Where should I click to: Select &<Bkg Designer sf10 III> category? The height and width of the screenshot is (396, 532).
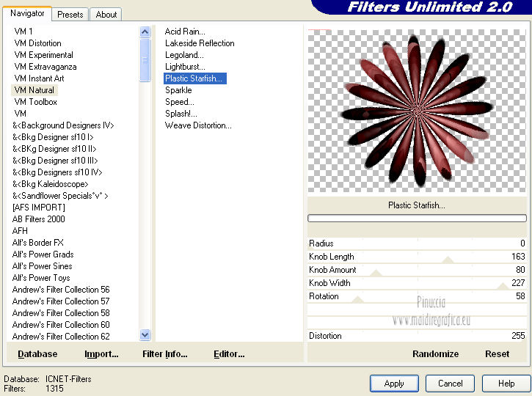55,161
